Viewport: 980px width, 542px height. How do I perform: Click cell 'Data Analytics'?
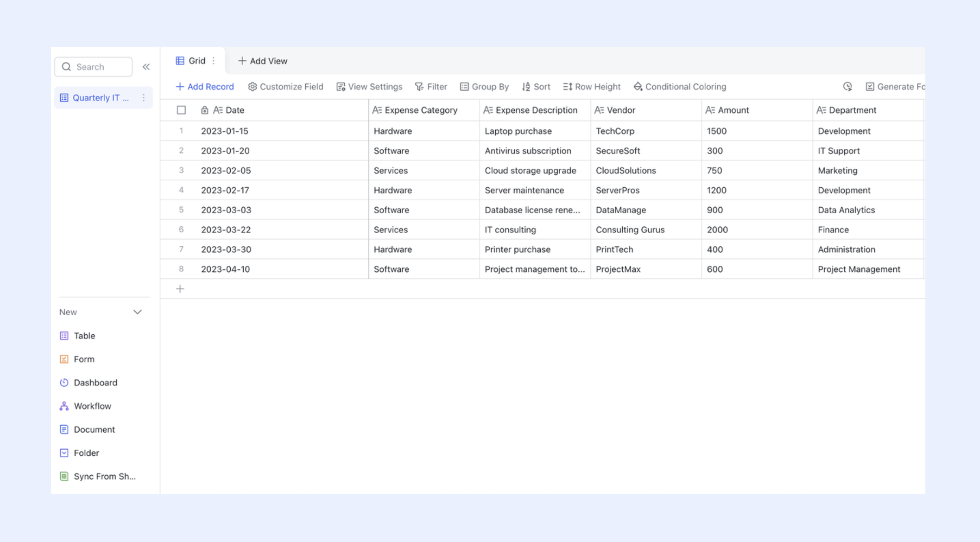pyautogui.click(x=868, y=210)
